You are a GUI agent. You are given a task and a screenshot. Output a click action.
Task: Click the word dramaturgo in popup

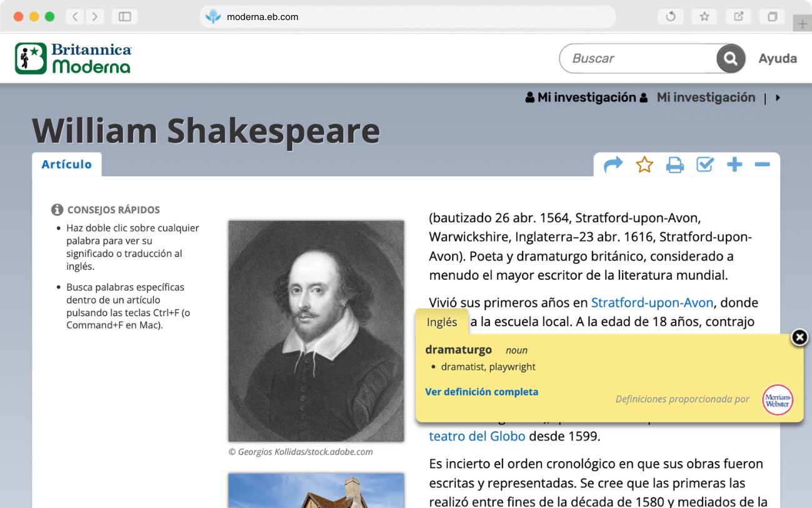point(458,350)
